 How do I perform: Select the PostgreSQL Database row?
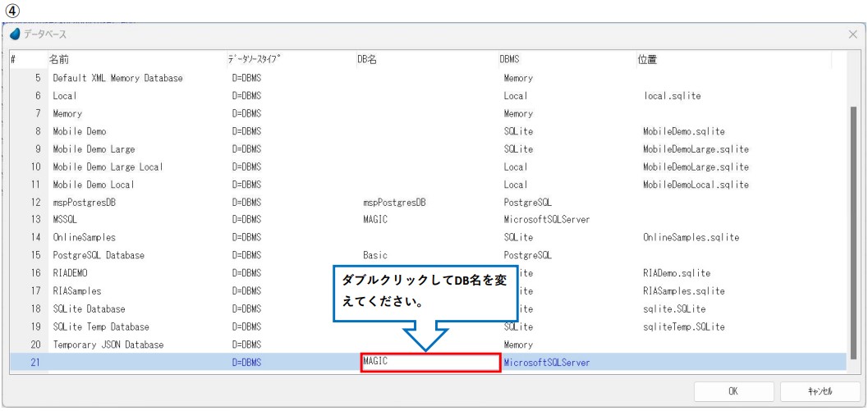click(x=98, y=255)
